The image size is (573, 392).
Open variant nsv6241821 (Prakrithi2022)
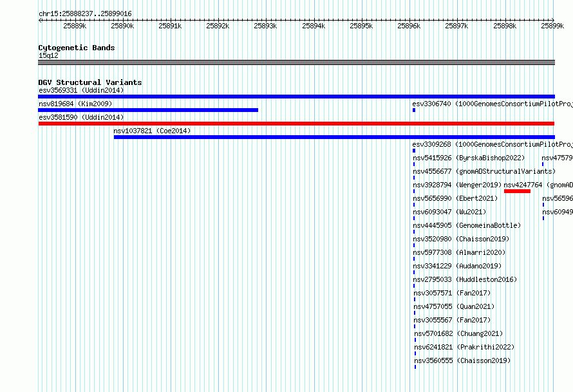pyautogui.click(x=464, y=347)
